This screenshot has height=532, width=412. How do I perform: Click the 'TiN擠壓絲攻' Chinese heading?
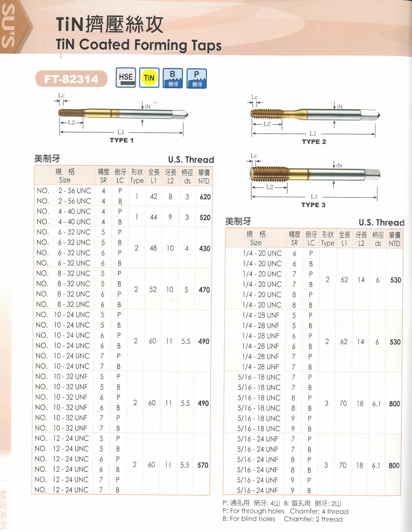(x=110, y=24)
